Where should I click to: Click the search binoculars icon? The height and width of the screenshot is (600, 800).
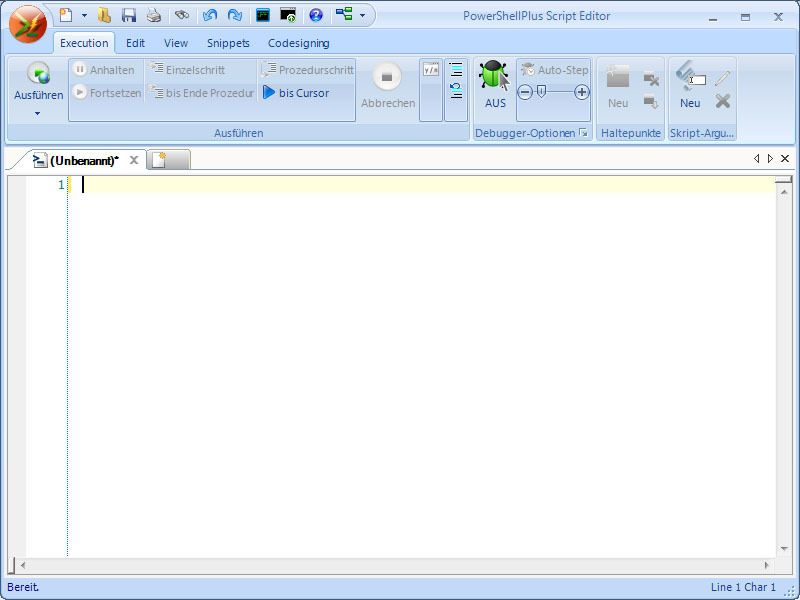(181, 16)
